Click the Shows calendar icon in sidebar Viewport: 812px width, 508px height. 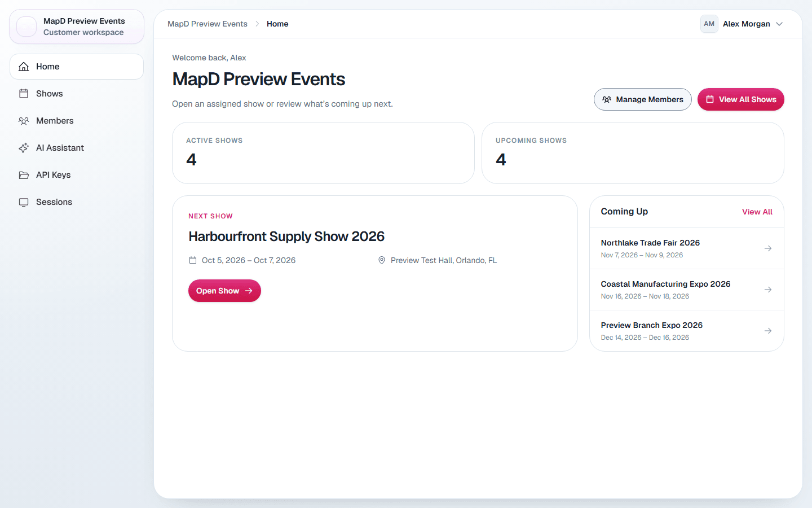click(24, 94)
